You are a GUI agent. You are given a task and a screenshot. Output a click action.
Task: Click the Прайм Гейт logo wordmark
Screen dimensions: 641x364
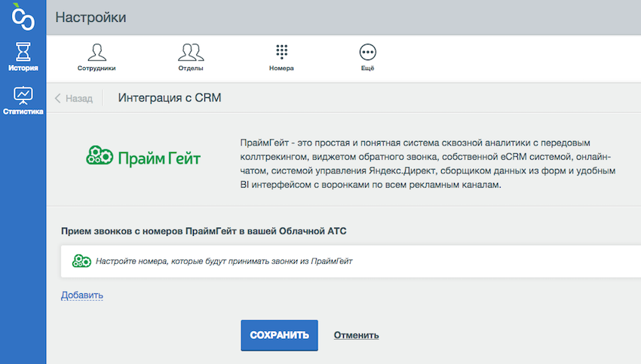159,158
